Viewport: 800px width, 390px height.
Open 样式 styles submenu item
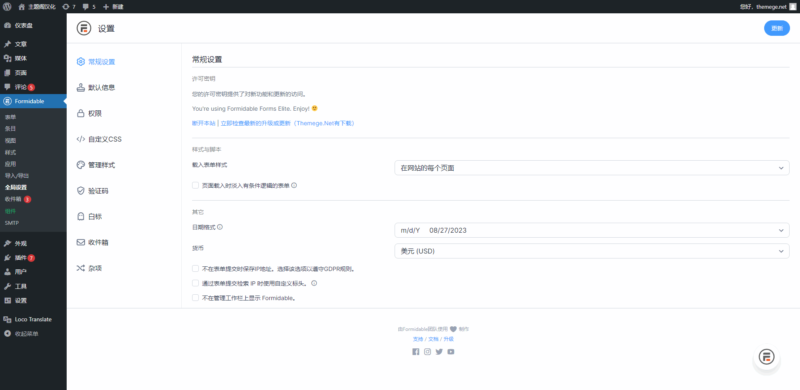point(10,152)
